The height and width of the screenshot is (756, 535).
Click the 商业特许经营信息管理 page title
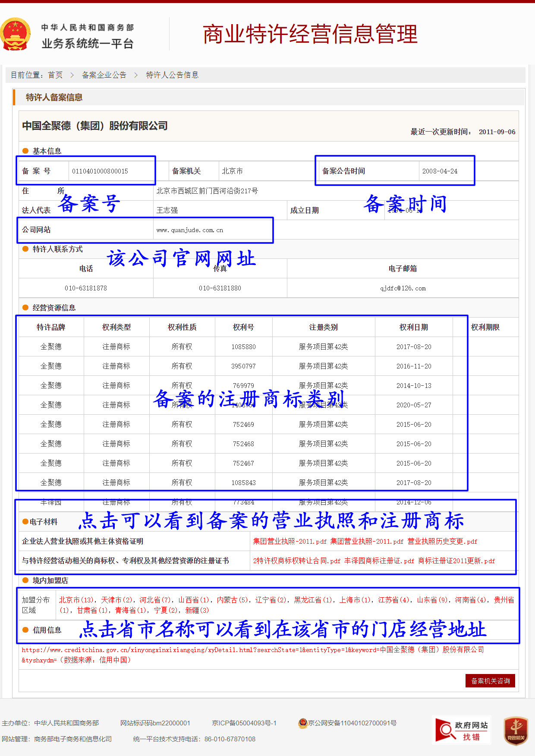point(310,35)
